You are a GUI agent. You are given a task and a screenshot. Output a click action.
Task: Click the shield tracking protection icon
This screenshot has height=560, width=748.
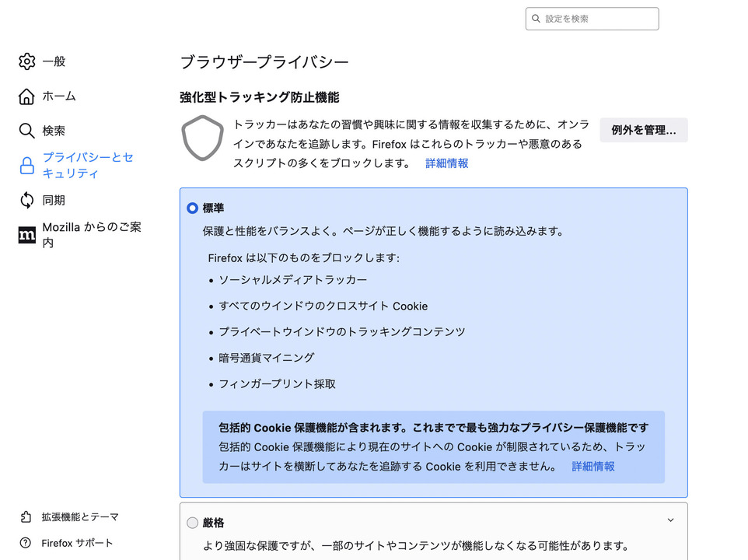click(202, 138)
